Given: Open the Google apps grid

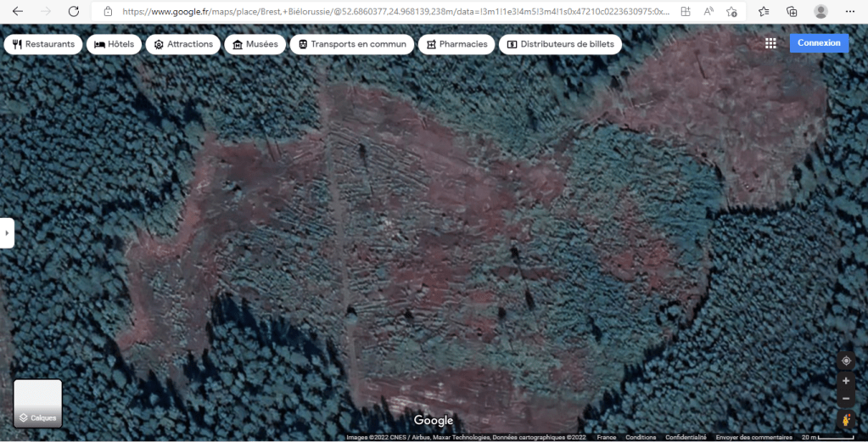Looking at the screenshot, I should pos(770,43).
